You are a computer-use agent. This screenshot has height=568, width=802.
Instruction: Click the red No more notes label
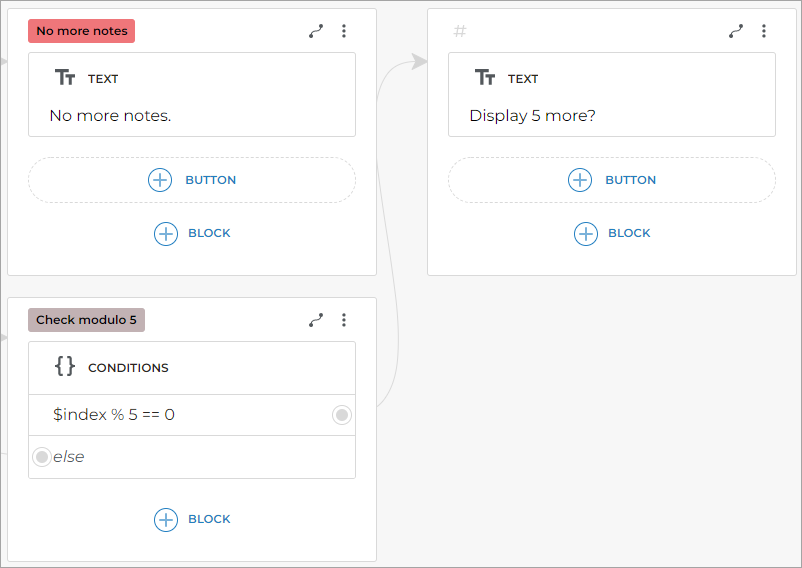click(82, 31)
